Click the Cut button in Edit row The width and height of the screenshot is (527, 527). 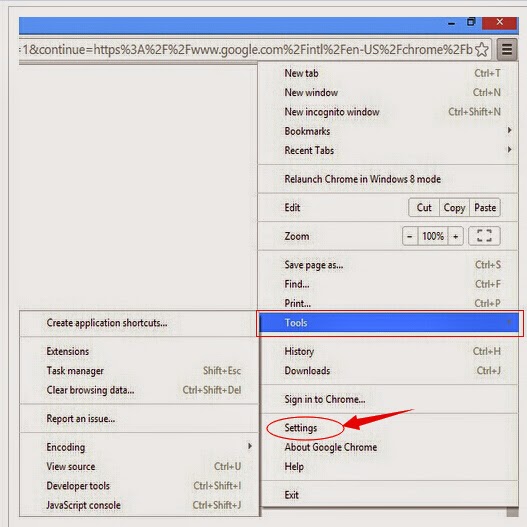[424, 207]
